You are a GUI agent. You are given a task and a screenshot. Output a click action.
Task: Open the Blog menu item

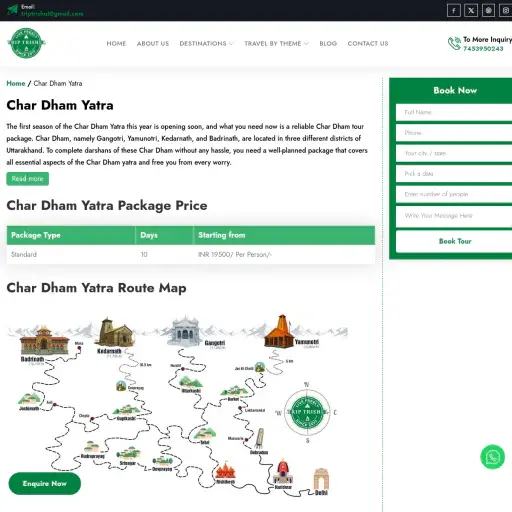[x=328, y=44]
